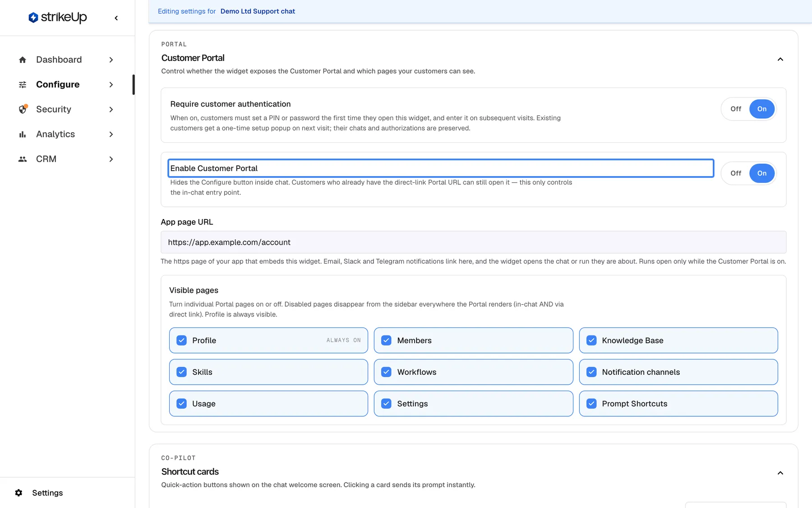Collapse the sidebar with the back chevron
Screen dimensions: 812x508
click(116, 18)
